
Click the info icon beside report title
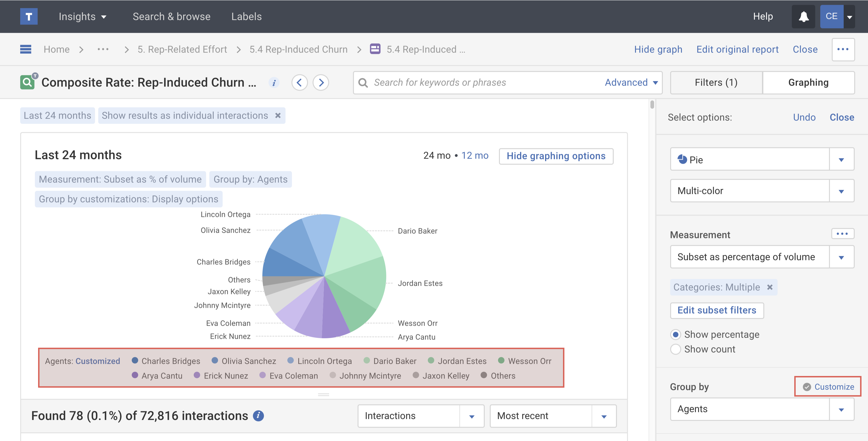click(x=274, y=83)
